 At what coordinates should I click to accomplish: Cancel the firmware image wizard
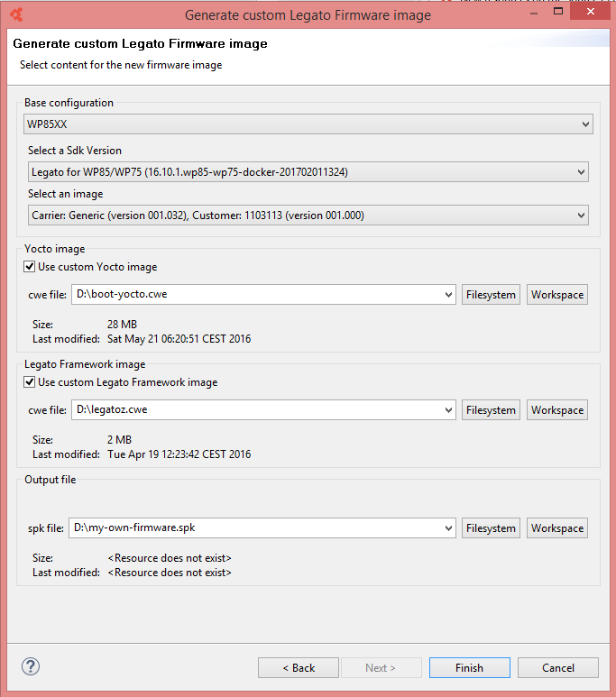(557, 667)
